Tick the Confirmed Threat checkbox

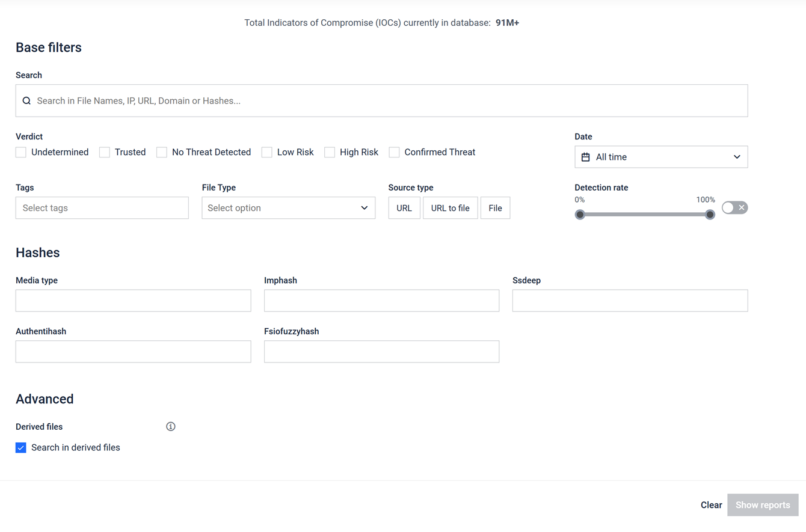point(394,153)
